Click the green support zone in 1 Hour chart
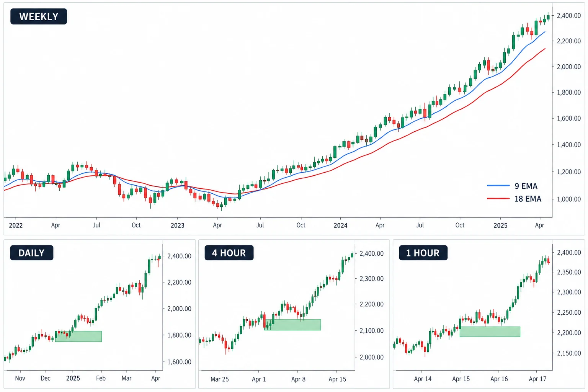588x392 pixels. pos(490,332)
